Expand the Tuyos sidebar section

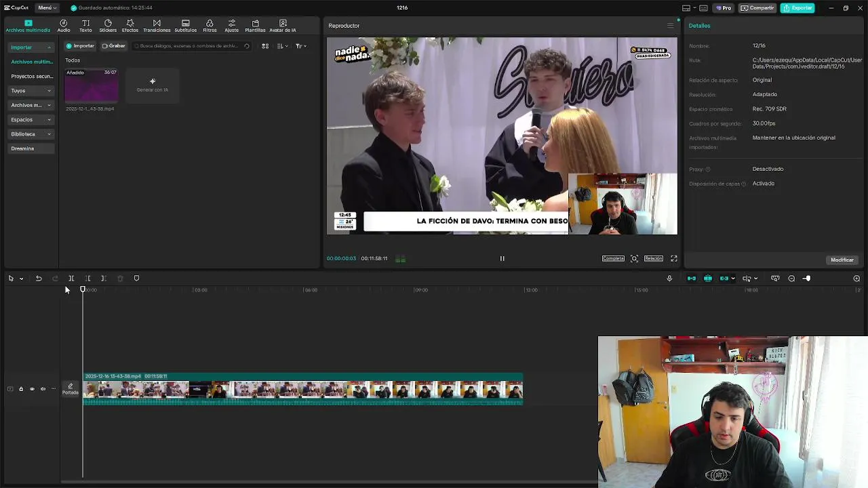[31, 91]
